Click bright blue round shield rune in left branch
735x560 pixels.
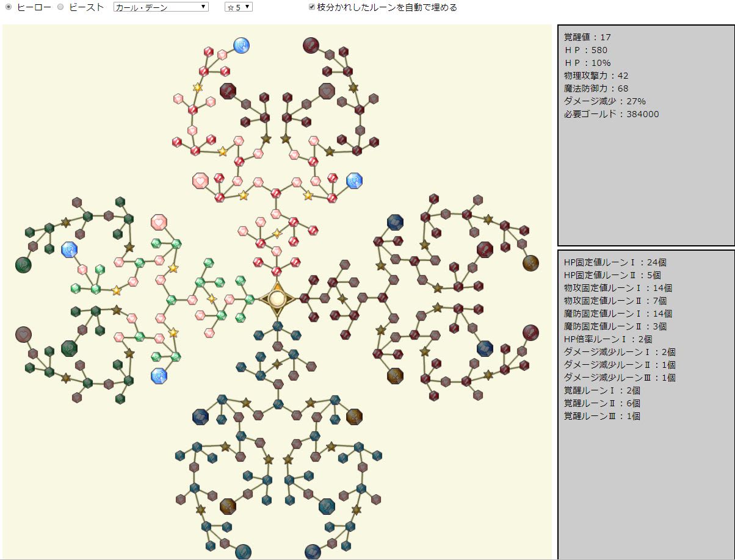[x=70, y=249]
